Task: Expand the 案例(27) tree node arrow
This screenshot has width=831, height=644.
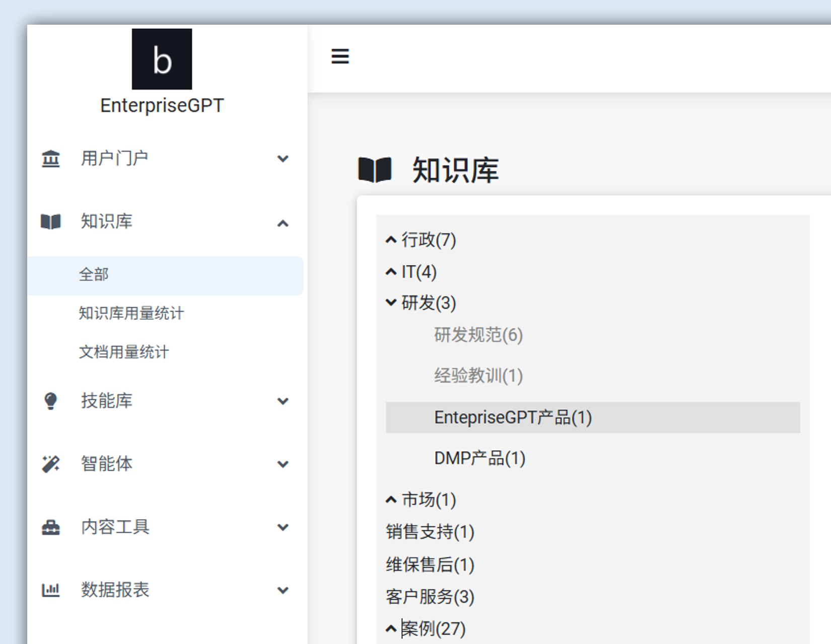Action: click(391, 629)
